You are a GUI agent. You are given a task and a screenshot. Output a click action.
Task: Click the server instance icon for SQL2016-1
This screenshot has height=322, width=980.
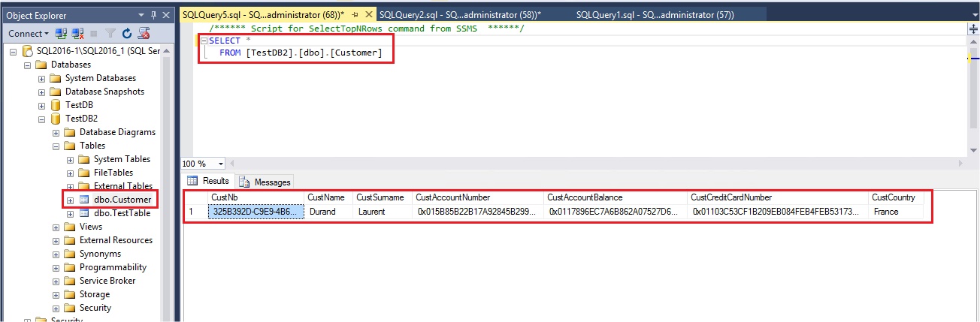[x=28, y=51]
